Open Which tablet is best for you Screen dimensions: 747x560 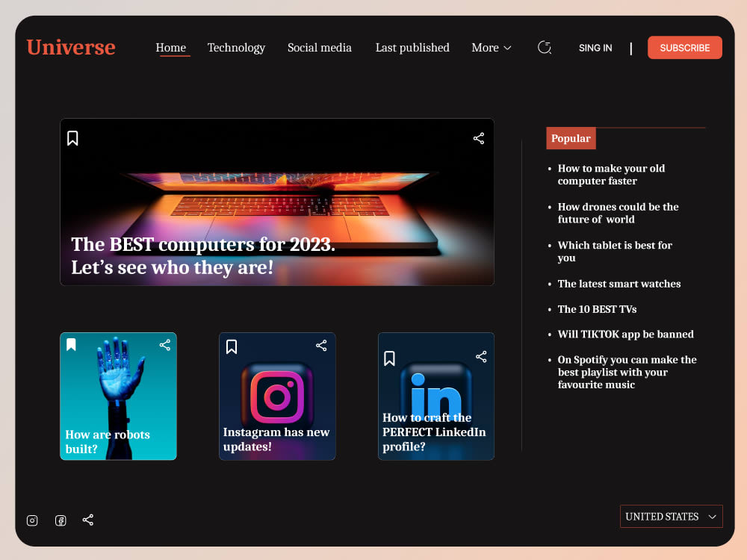(x=615, y=252)
